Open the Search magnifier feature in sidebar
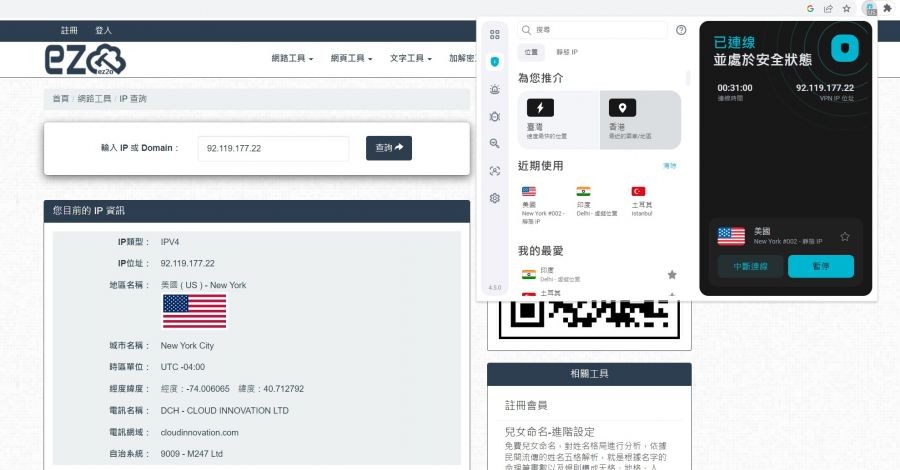This screenshot has width=900, height=470. point(494,143)
